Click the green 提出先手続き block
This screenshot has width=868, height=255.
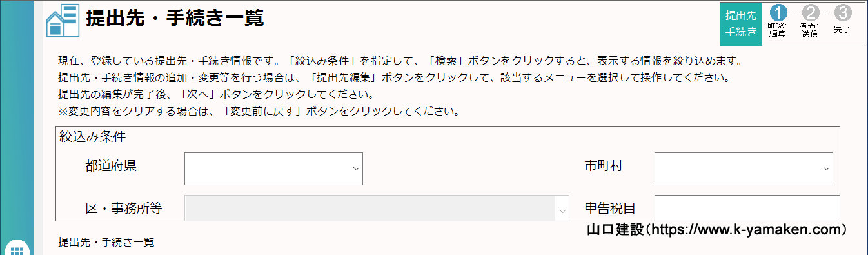point(741,24)
